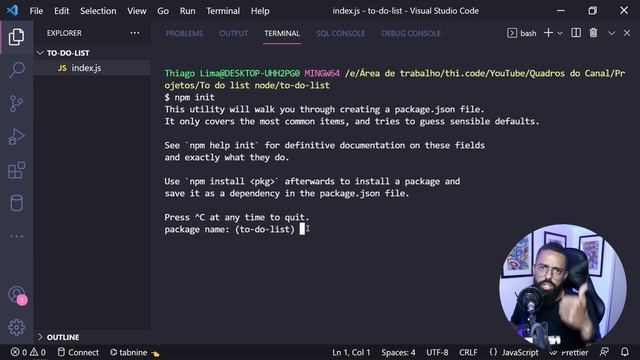Add a new terminal with plus icon
The height and width of the screenshot is (360, 640).
click(548, 33)
